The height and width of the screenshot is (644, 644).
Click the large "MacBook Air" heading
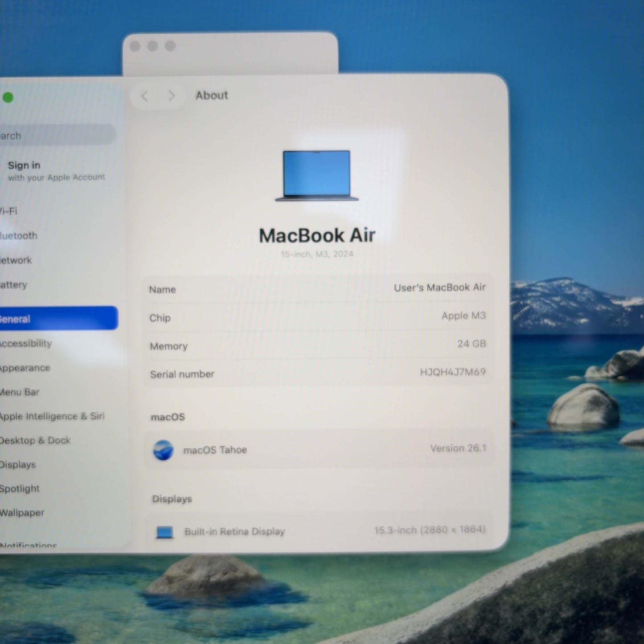point(317,235)
